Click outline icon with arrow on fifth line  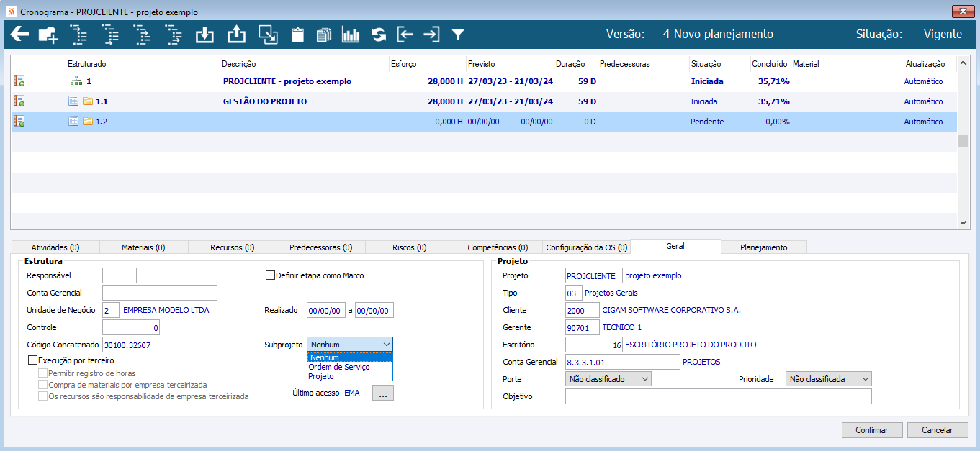coord(174,35)
